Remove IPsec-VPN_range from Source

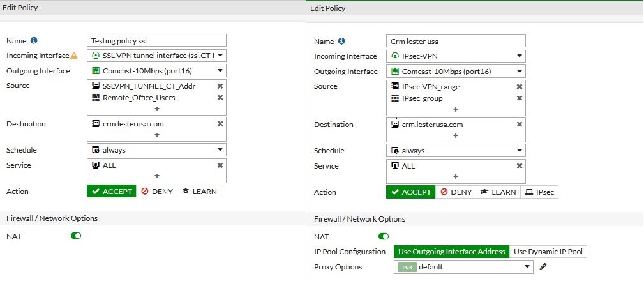tap(520, 87)
